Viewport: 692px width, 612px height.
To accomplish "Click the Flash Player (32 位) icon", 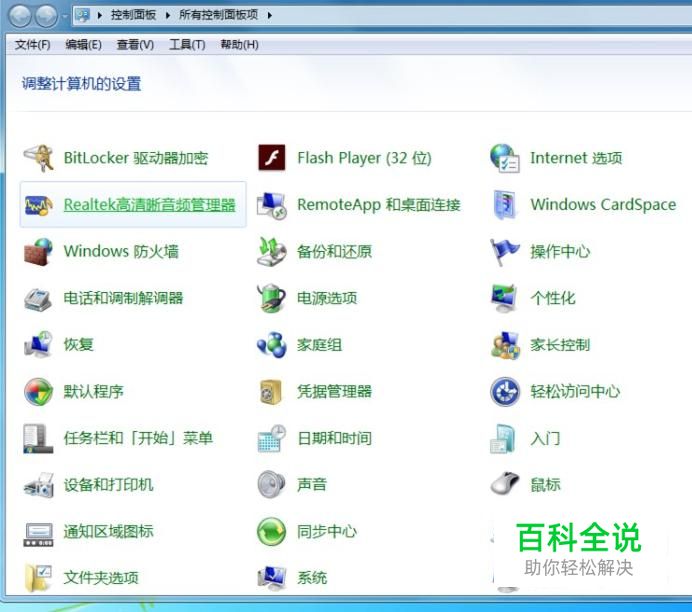I will pyautogui.click(x=271, y=158).
